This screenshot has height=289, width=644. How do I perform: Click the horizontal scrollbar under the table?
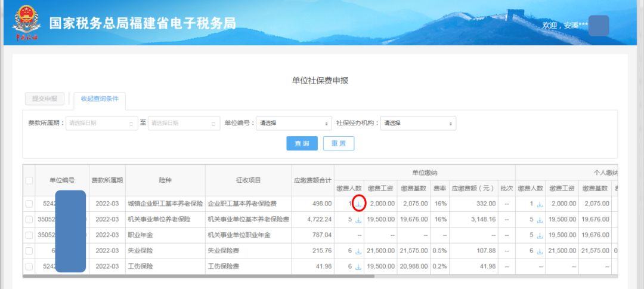[199, 276]
